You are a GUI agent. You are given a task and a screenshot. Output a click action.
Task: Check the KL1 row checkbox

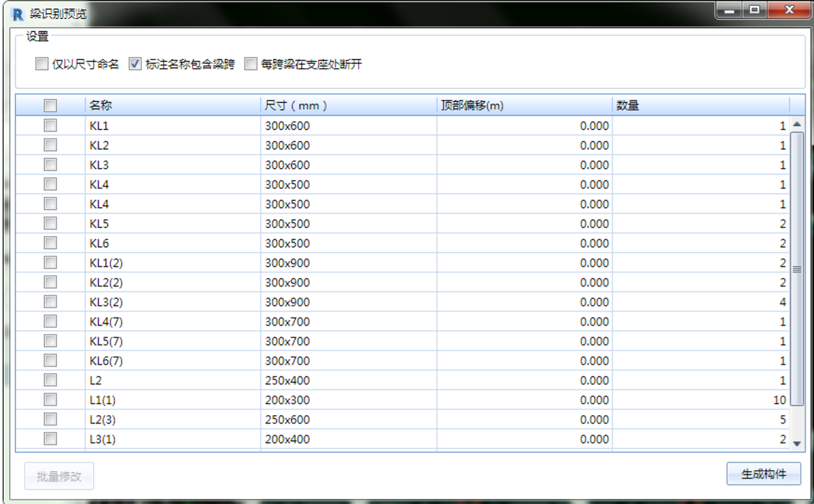[x=50, y=126]
